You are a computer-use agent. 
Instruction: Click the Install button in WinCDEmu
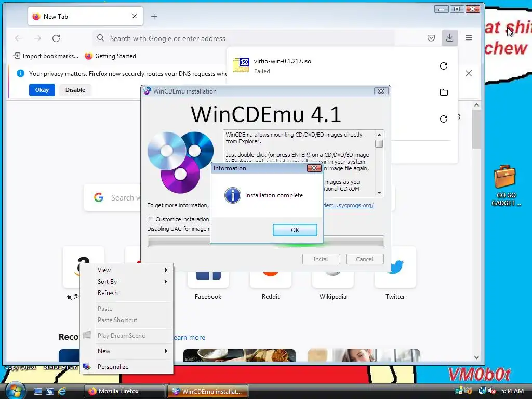(321, 259)
